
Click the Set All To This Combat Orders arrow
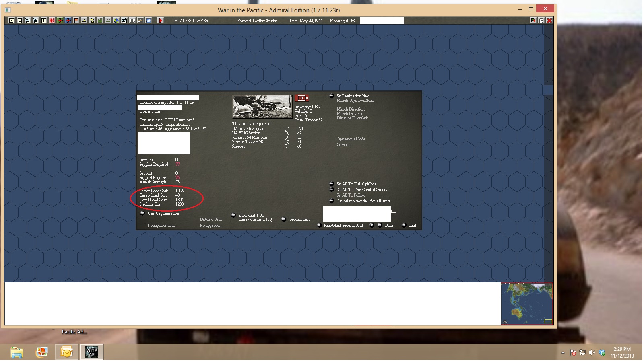coord(332,189)
